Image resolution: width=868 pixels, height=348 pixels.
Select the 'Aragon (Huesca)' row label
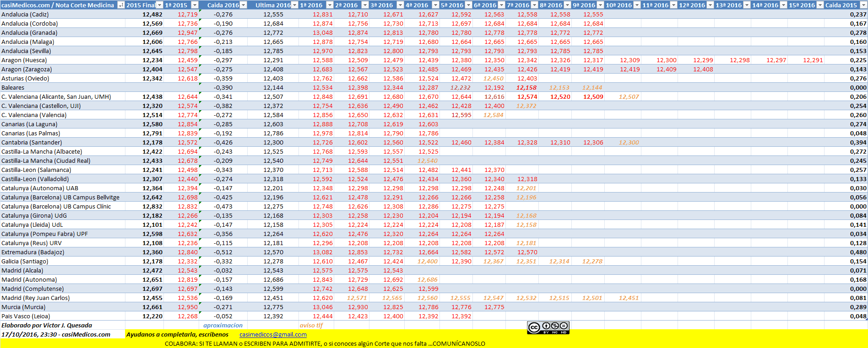pos(24,60)
